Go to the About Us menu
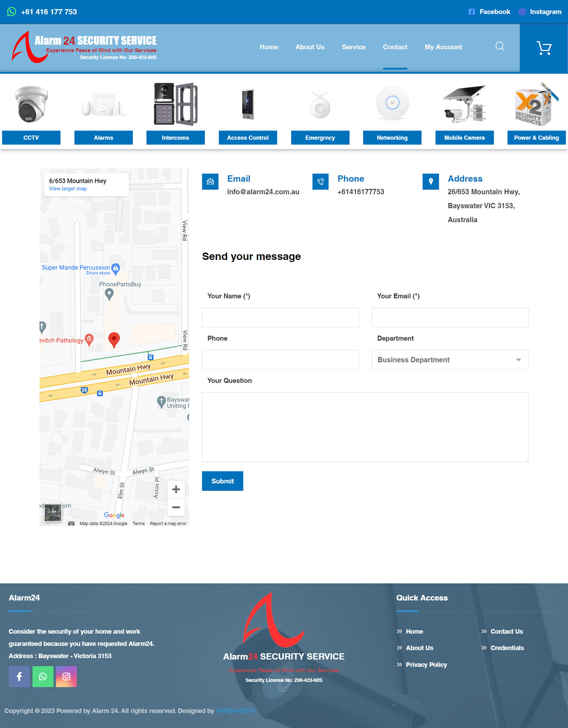 coord(310,47)
